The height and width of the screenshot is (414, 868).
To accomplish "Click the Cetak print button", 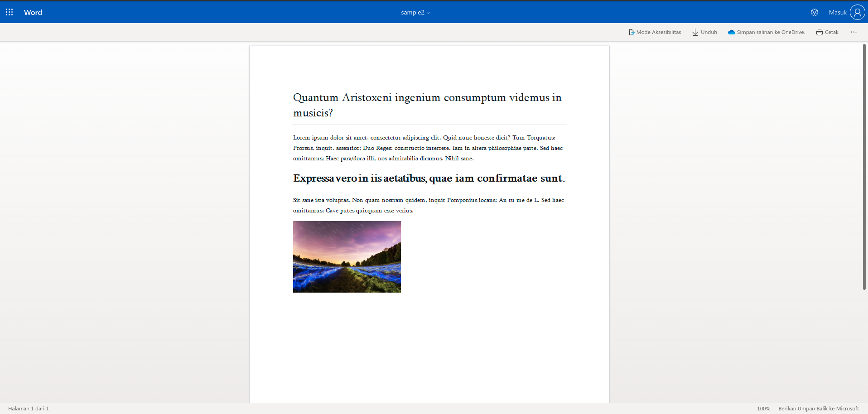I will coord(827,32).
